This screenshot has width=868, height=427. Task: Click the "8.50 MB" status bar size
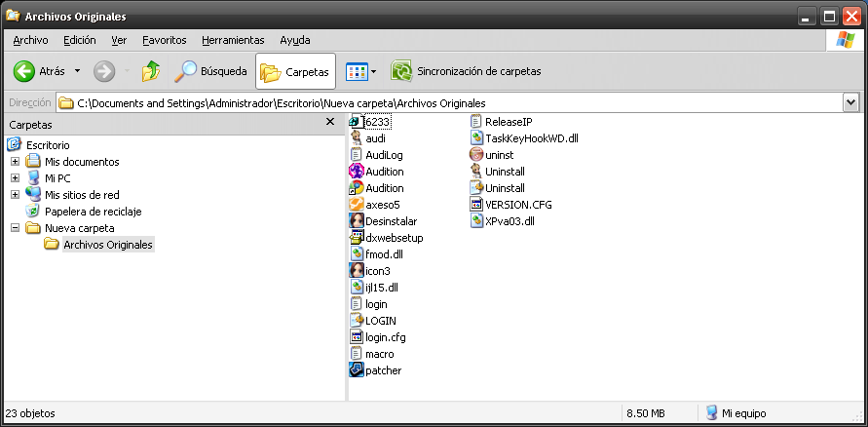[646, 413]
